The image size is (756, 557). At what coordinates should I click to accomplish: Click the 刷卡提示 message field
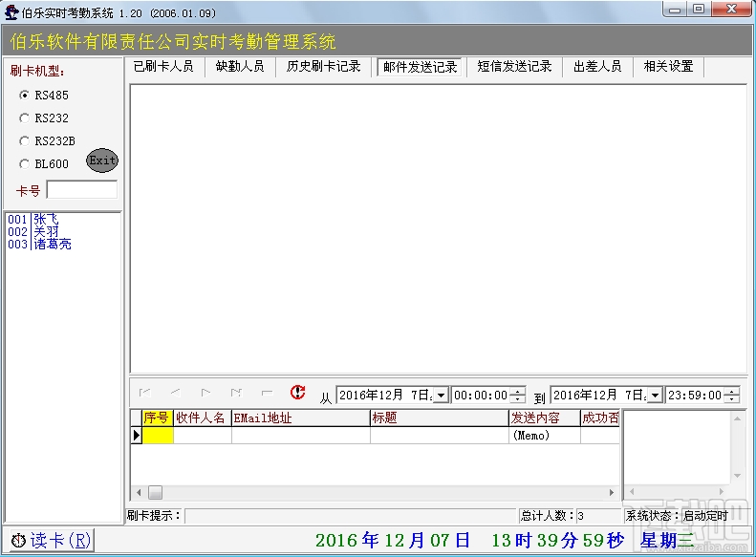coord(350,516)
